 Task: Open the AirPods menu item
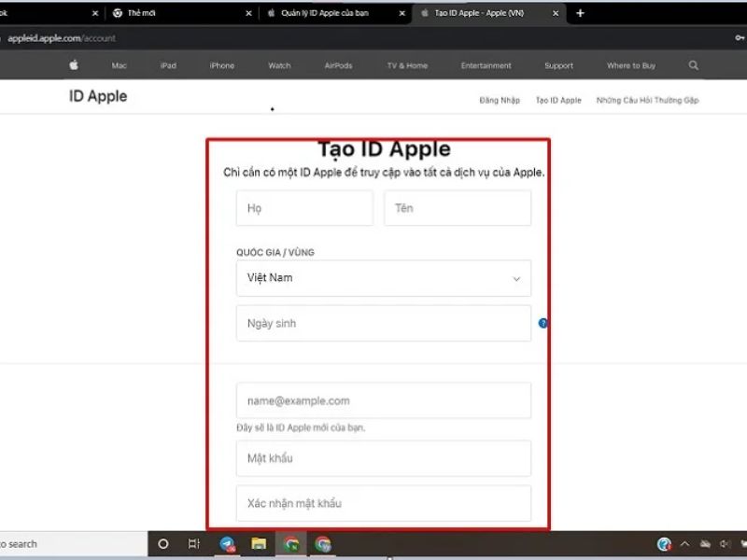tap(338, 65)
